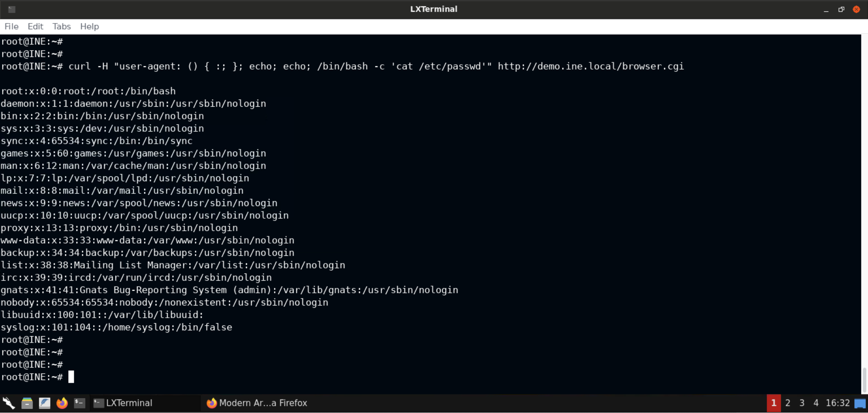Click the 16:32 clock
The height and width of the screenshot is (413, 868).
pos(838,403)
